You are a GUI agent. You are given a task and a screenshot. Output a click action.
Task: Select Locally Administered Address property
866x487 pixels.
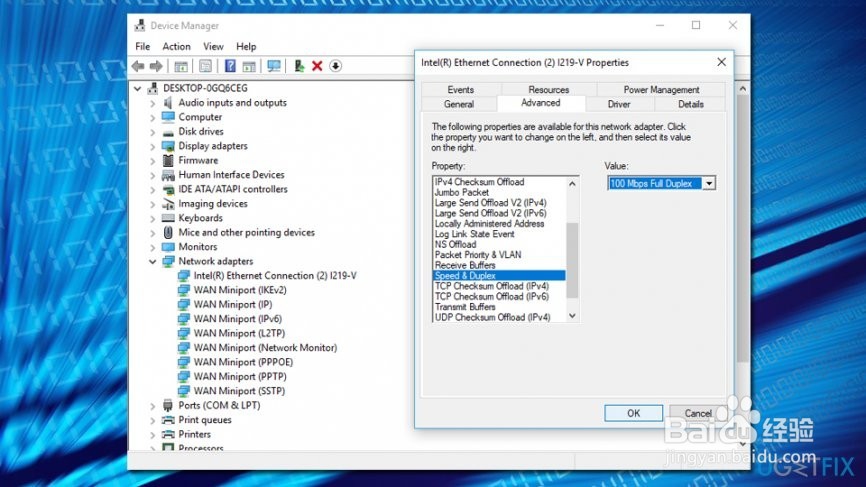(489, 224)
